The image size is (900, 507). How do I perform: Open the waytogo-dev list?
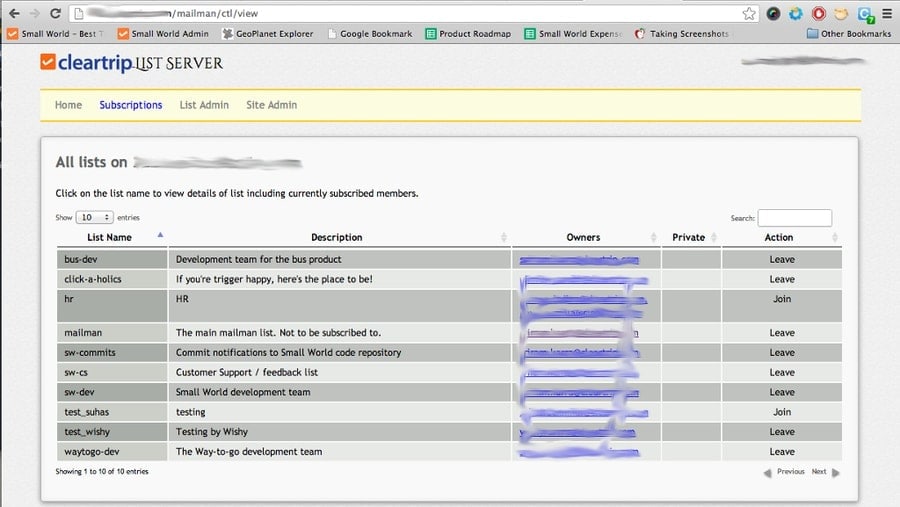click(x=92, y=452)
